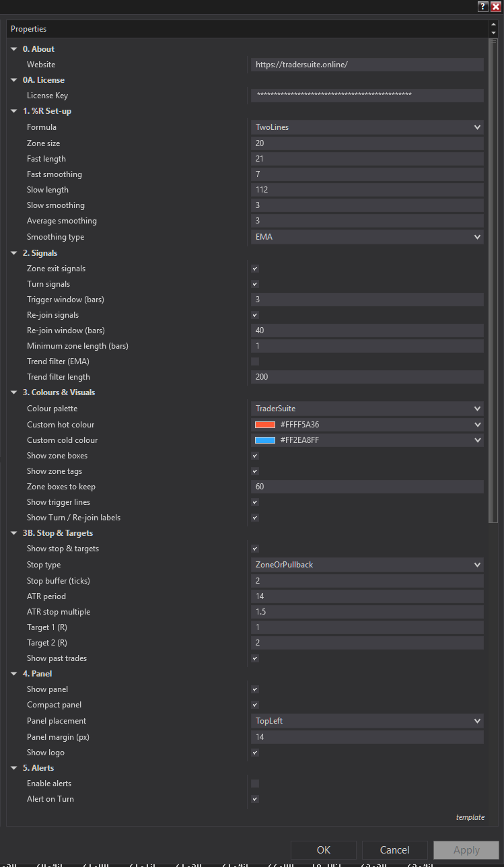The width and height of the screenshot is (504, 867).
Task: Collapse the 2. Signals section
Action: click(x=14, y=253)
